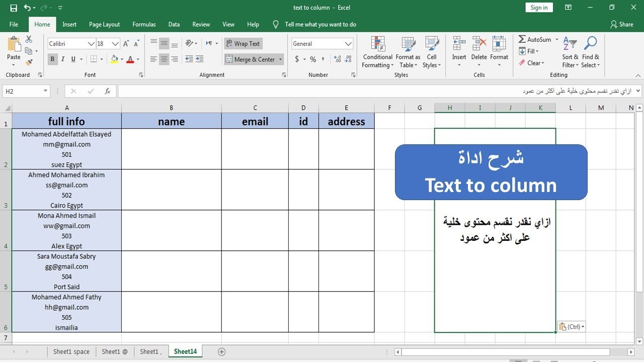
Task: Click the Sign in button
Action: coord(539,8)
